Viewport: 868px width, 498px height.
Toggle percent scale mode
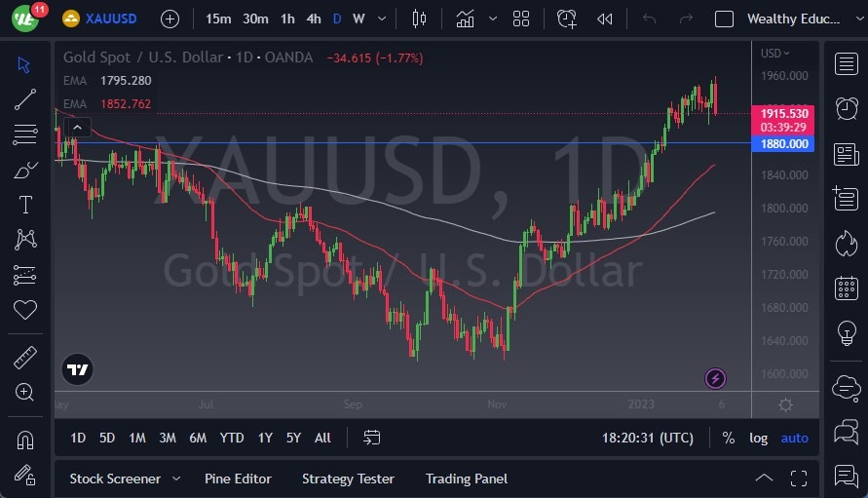728,438
